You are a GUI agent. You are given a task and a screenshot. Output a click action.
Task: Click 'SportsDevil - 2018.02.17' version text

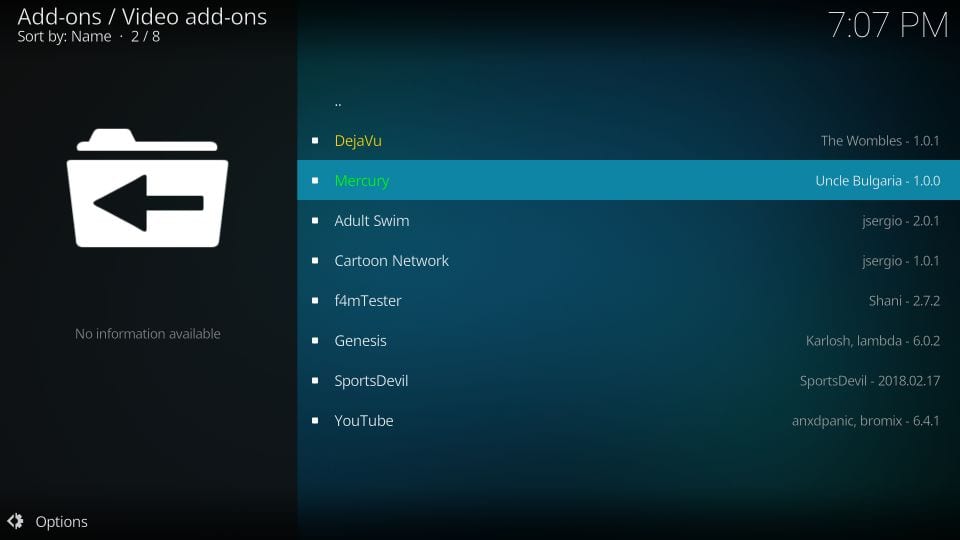pyautogui.click(x=869, y=381)
